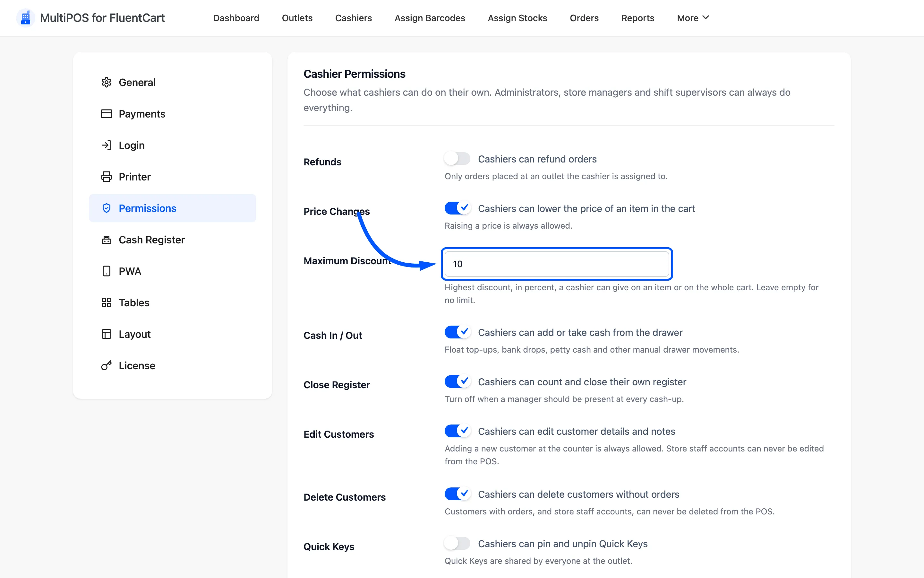Go to the Outlets page

point(297,18)
